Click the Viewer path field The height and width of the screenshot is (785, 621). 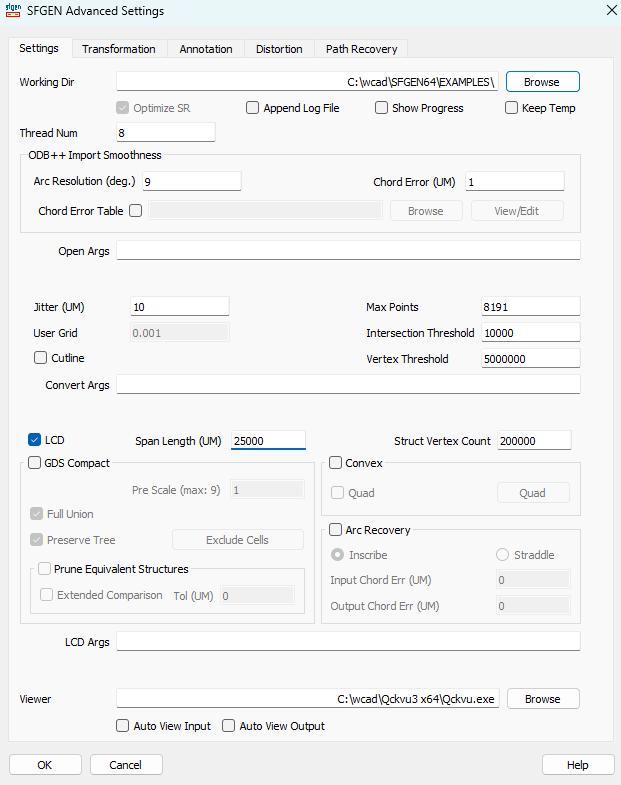click(x=307, y=698)
